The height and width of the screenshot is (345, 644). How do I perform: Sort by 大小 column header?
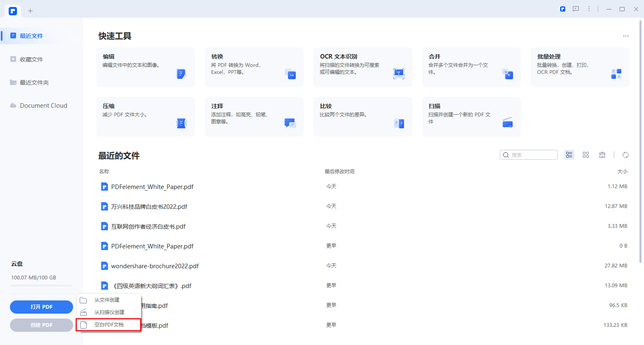tap(622, 172)
